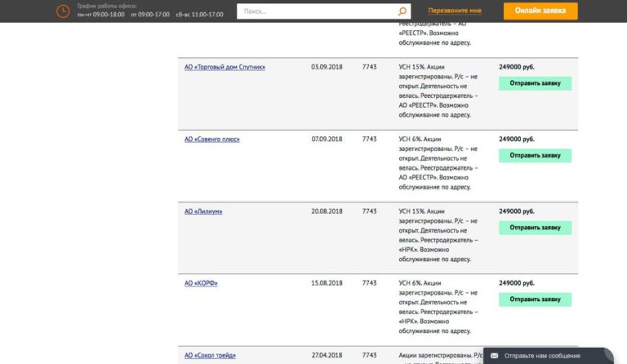Send request for Совенго плюс
627x364 pixels.
[x=535, y=155]
